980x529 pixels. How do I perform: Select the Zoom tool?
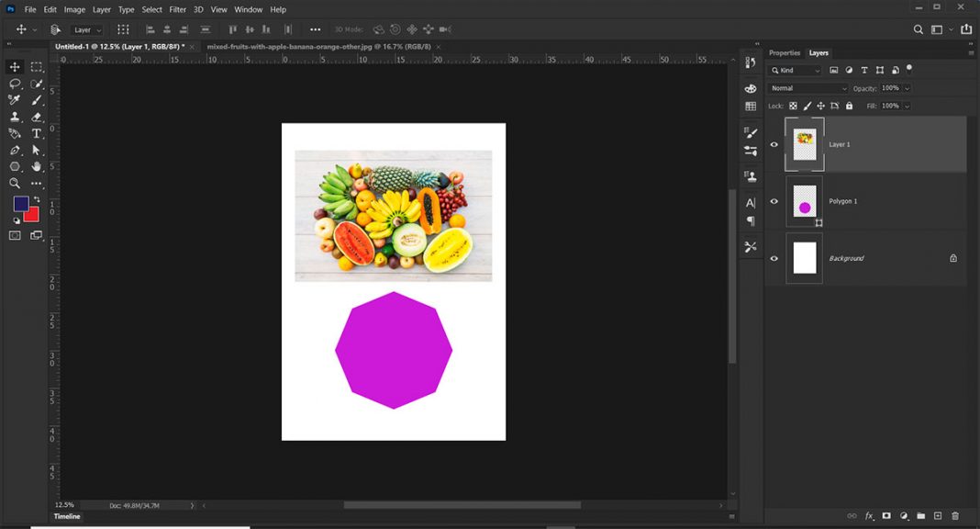point(14,182)
